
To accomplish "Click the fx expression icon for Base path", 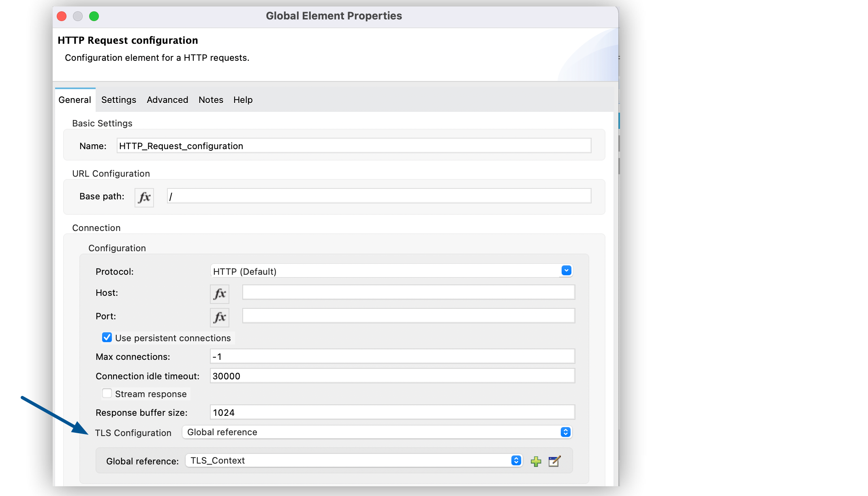I will tap(144, 197).
